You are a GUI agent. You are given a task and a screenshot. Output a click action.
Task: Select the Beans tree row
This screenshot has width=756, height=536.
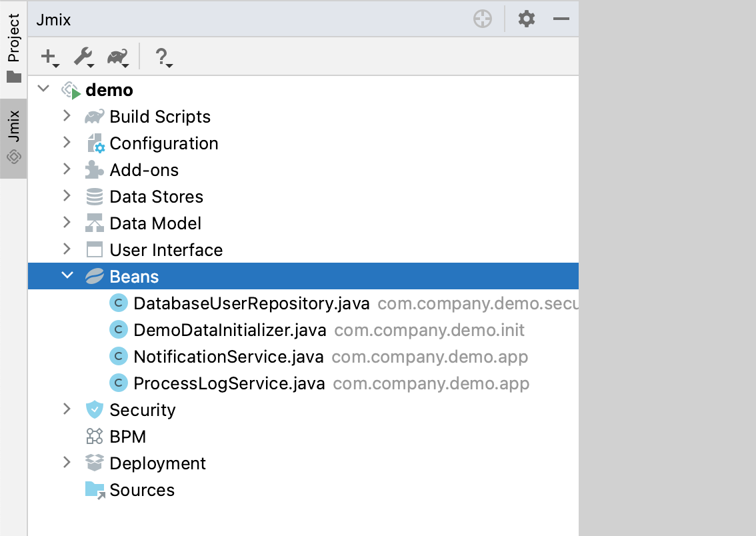(303, 276)
